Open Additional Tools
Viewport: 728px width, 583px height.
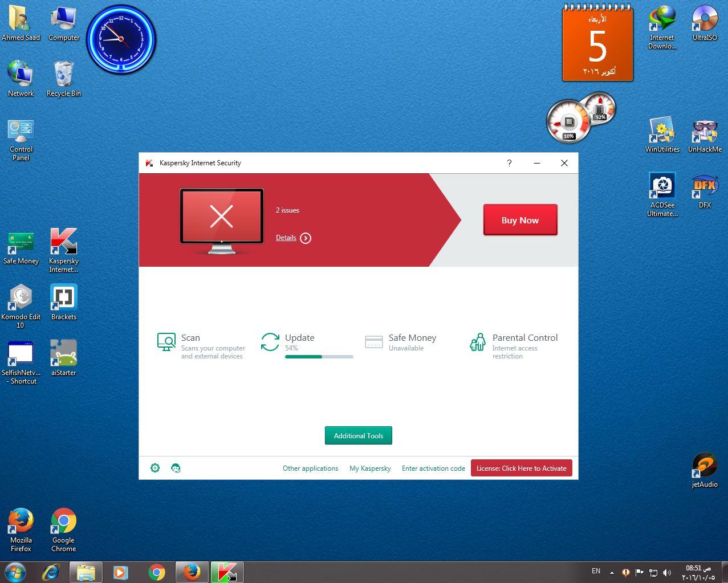(359, 435)
